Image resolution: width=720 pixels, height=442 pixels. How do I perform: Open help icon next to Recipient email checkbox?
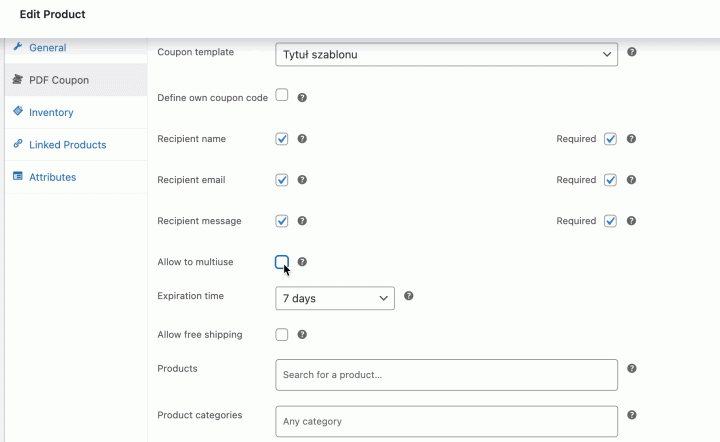click(302, 180)
